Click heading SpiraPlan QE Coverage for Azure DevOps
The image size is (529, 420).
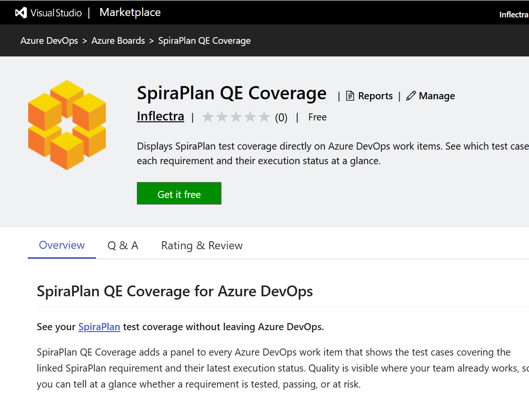[175, 291]
